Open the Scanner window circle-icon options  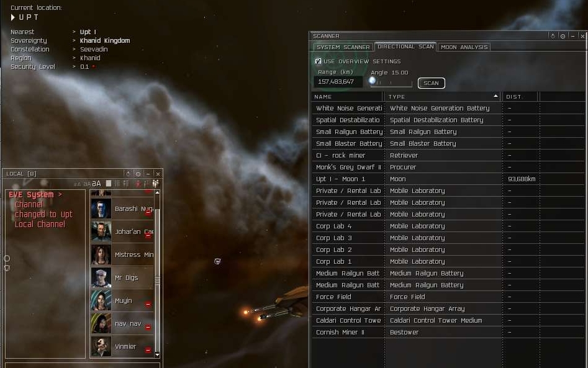coord(563,36)
